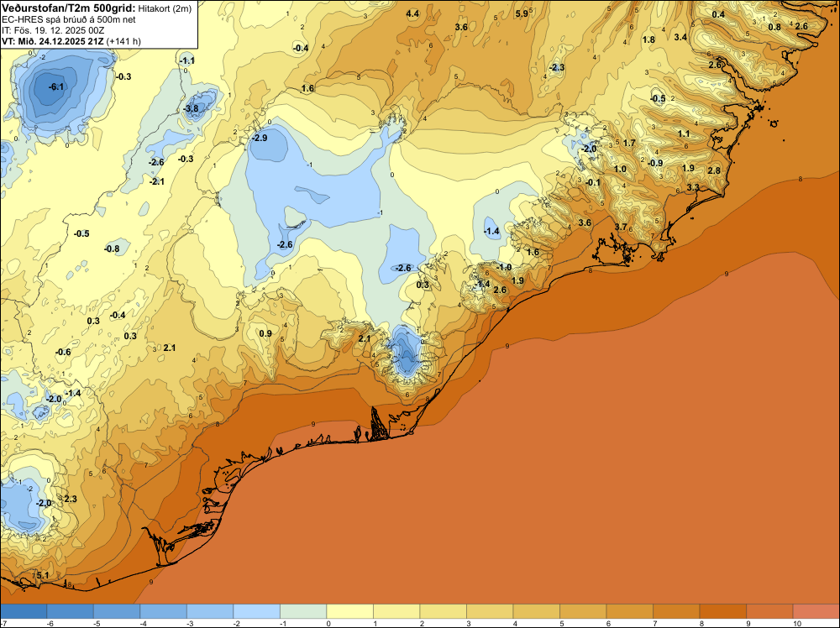Screen dimensions: 840x628
Task: Click the -1.1 temperature value
Action: pyautogui.click(x=187, y=61)
